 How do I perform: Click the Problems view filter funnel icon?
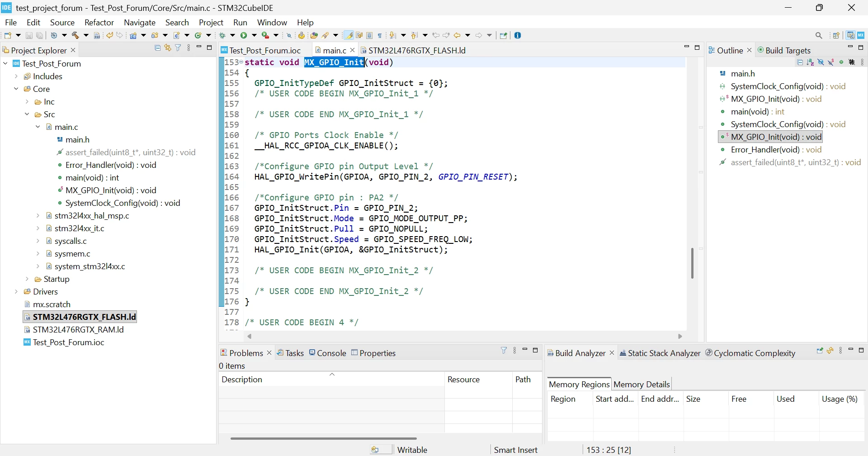point(504,350)
